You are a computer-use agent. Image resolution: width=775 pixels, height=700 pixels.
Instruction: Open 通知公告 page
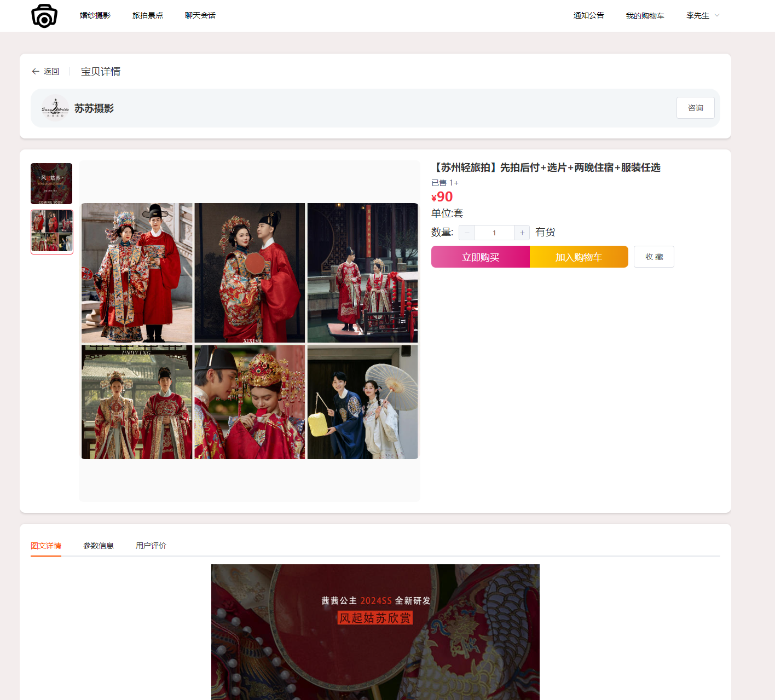[x=589, y=15]
